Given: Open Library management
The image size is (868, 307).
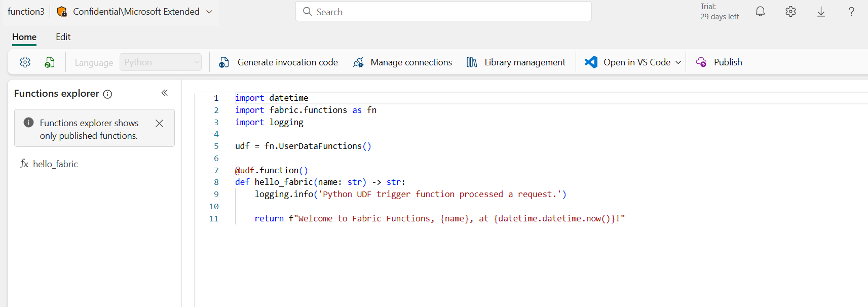Looking at the screenshot, I should [525, 62].
